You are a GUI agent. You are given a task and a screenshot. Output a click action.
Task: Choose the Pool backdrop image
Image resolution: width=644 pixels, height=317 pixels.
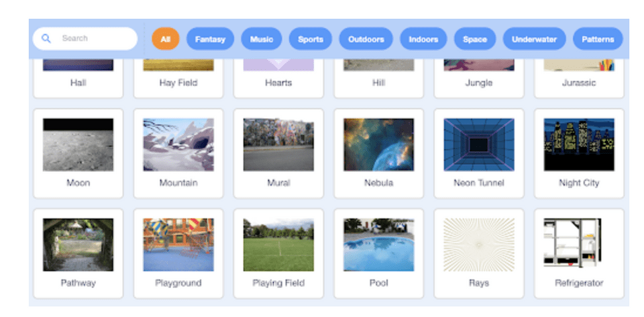(x=378, y=244)
